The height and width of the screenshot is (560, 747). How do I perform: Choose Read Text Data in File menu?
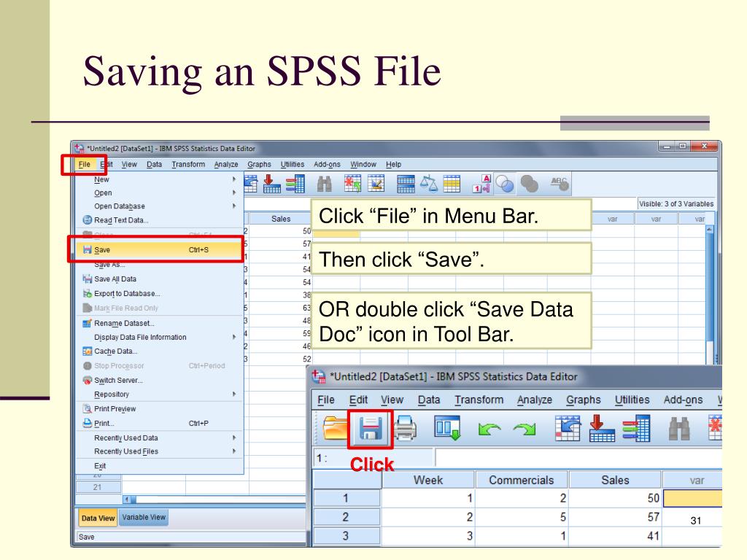pos(160,220)
